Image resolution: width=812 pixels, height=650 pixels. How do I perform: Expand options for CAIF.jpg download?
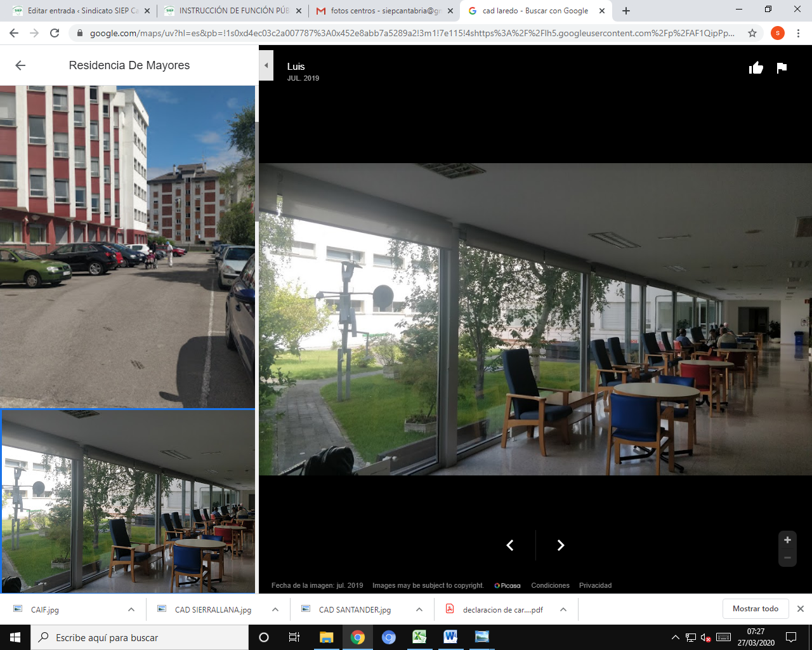tap(131, 609)
